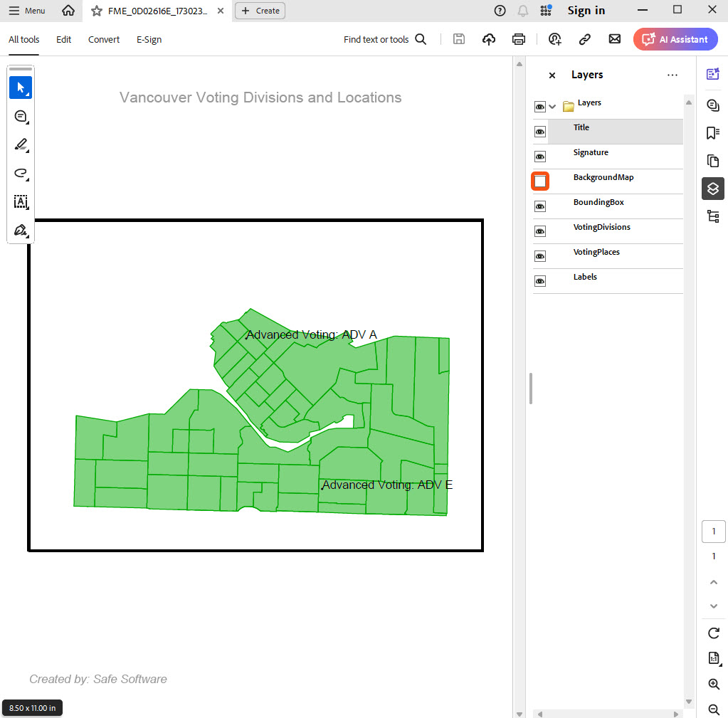Click the vertical scrollbar of the Layers list
This screenshot has width=728, height=718.
click(x=688, y=398)
